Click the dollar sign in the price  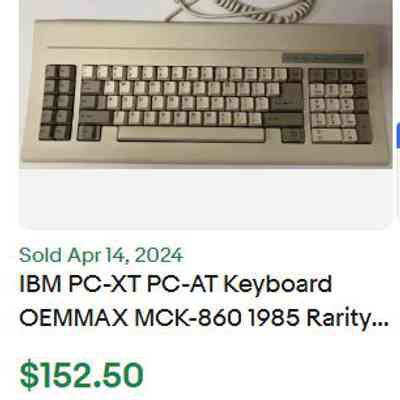(28, 375)
